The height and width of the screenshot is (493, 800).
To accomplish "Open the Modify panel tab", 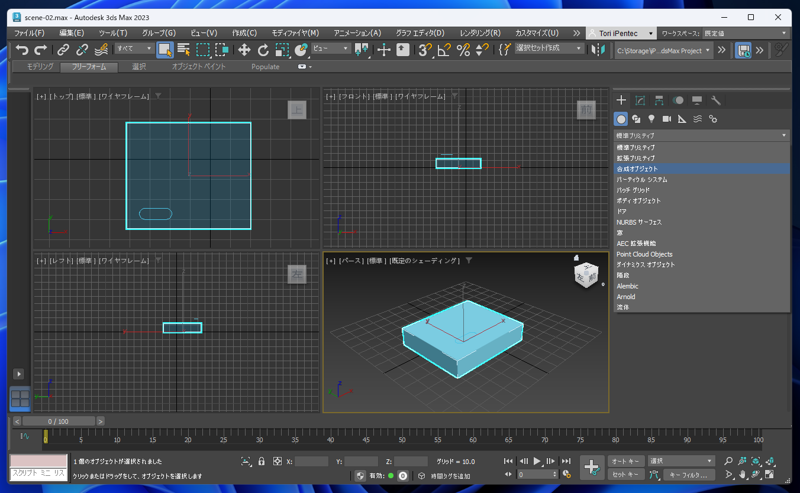I will coord(640,100).
